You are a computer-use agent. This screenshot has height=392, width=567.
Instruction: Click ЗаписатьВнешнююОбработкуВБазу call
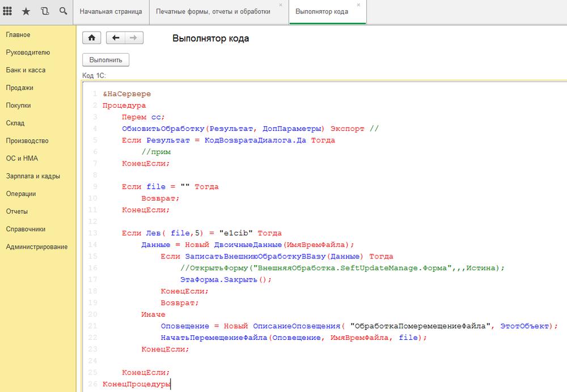(256, 256)
